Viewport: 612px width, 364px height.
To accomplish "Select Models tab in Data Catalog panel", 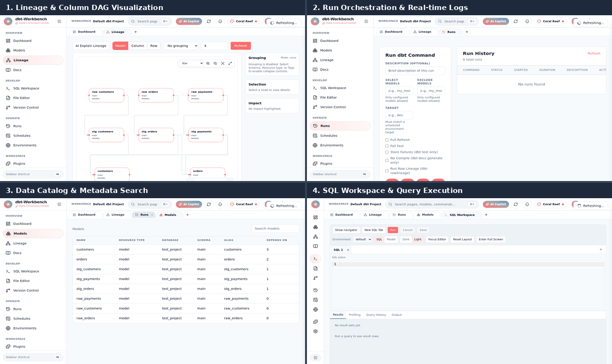I will pos(168,215).
